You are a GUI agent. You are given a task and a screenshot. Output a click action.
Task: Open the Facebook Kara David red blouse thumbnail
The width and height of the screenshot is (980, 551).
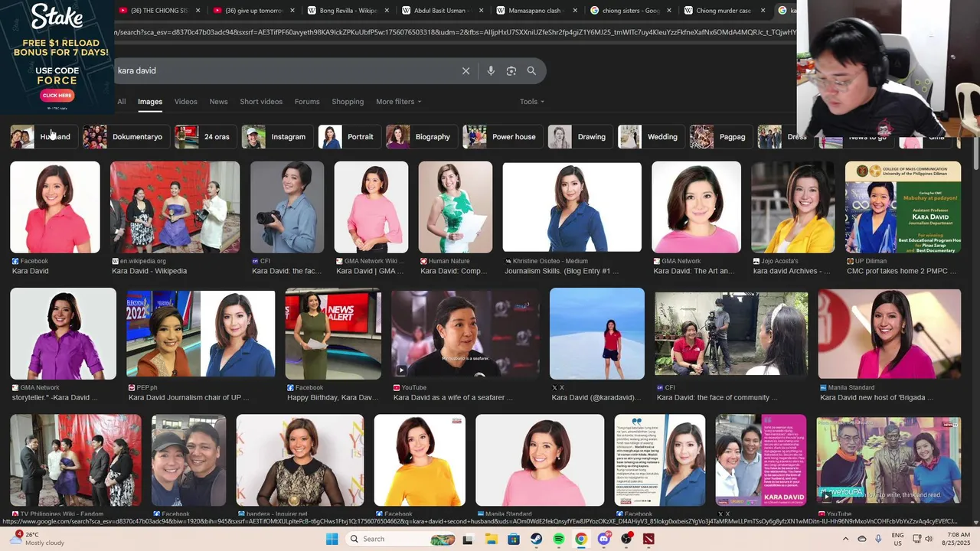[55, 207]
